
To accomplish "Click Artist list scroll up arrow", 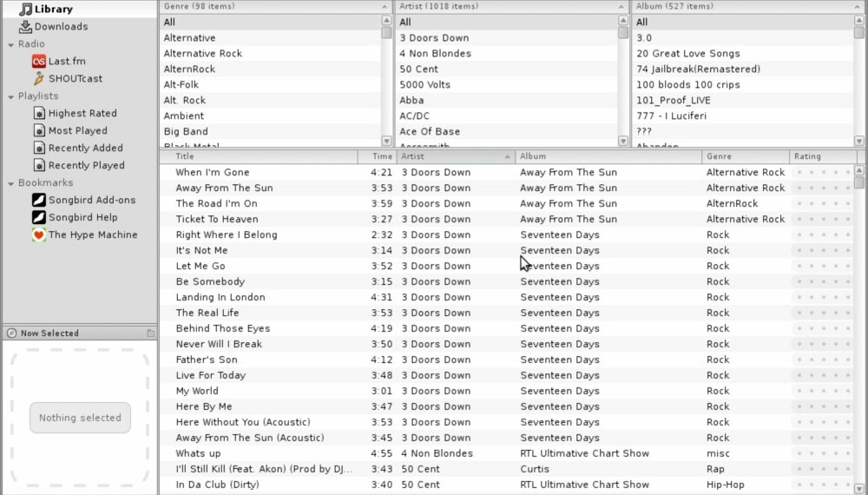I will coord(622,20).
